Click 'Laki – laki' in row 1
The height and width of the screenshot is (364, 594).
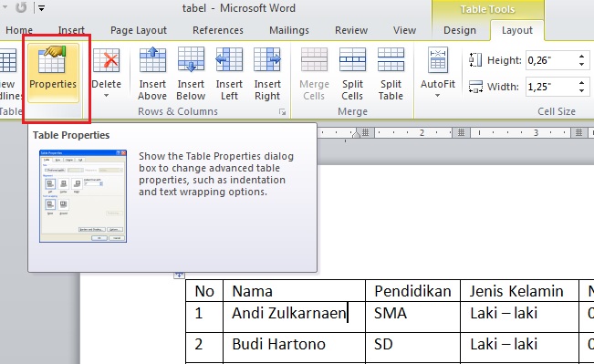[x=504, y=313]
